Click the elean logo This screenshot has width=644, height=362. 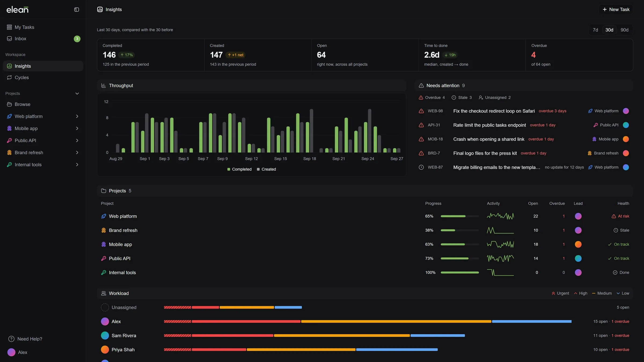coord(17,10)
